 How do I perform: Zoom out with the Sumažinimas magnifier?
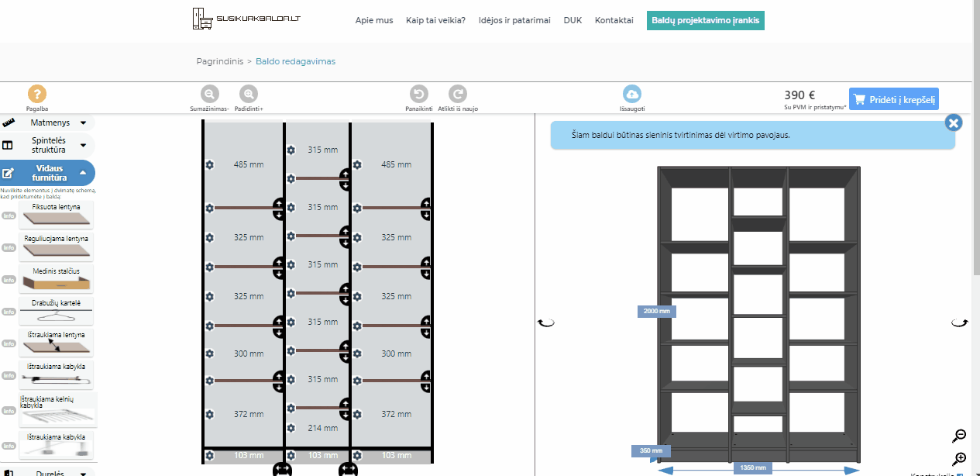[x=210, y=95]
